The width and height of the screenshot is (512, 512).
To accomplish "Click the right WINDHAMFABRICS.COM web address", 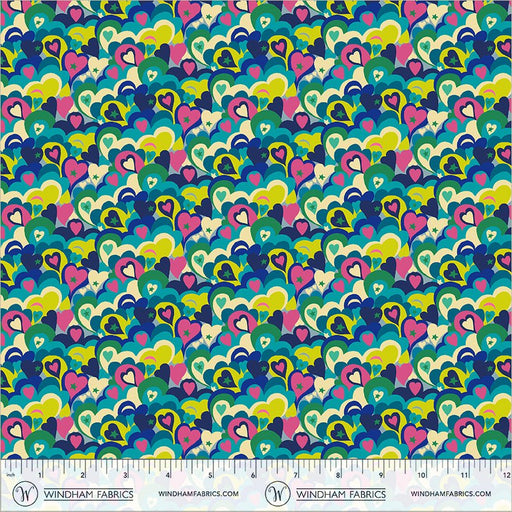I will (x=451, y=493).
